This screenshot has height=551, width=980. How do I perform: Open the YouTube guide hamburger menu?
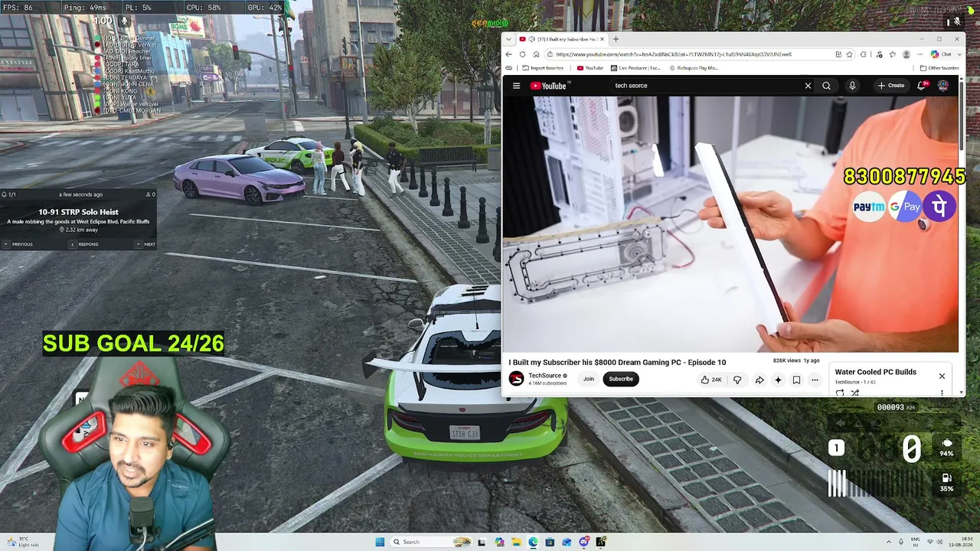point(516,86)
